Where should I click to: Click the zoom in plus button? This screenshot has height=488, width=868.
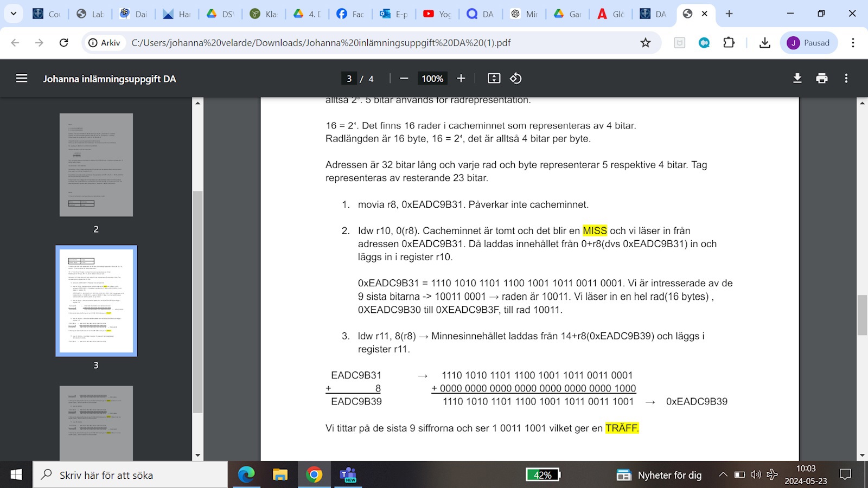coord(461,79)
